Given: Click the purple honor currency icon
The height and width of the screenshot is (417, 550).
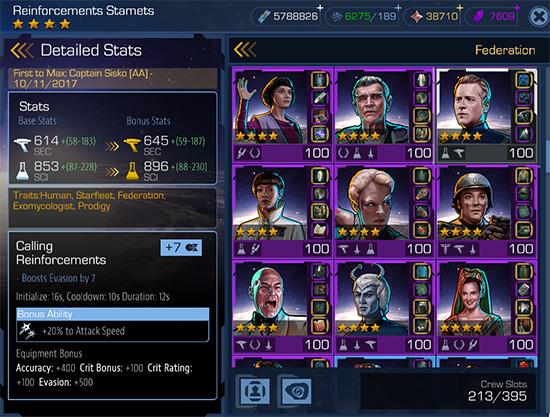Looking at the screenshot, I should (478, 16).
